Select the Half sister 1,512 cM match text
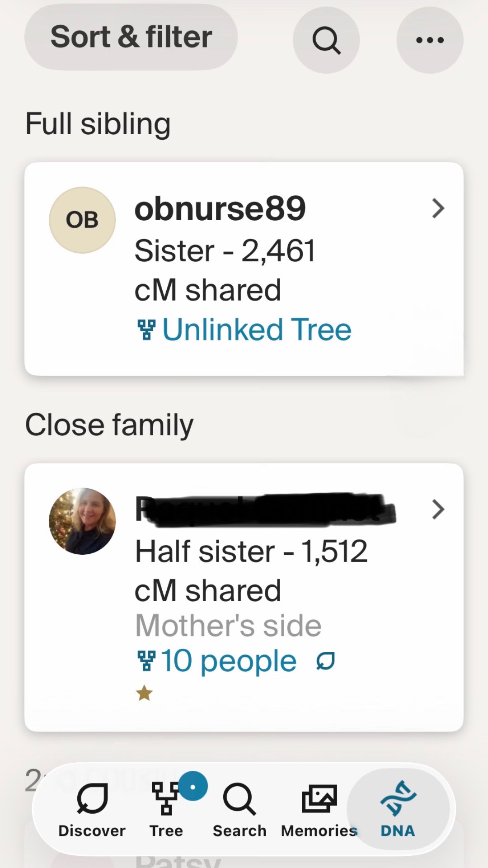The image size is (488, 868). point(251,571)
